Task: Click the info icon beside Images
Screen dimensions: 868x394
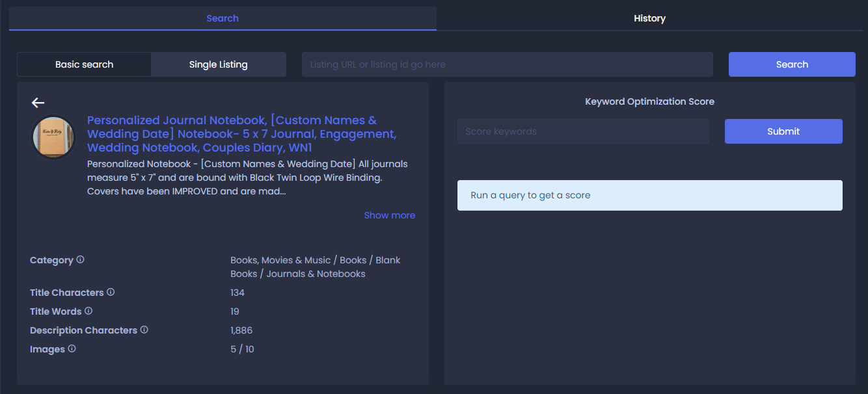Action: tap(72, 348)
